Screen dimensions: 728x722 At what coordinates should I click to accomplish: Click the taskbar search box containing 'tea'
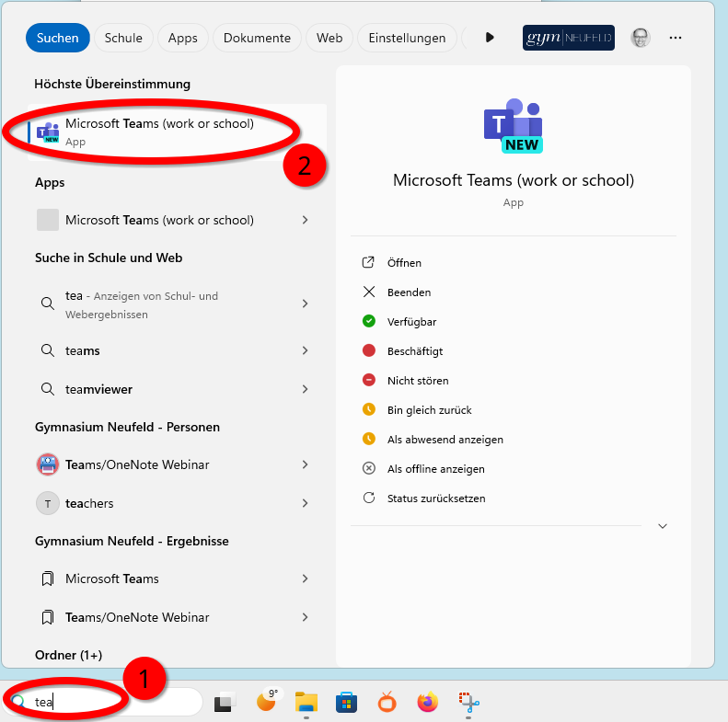[103, 701]
